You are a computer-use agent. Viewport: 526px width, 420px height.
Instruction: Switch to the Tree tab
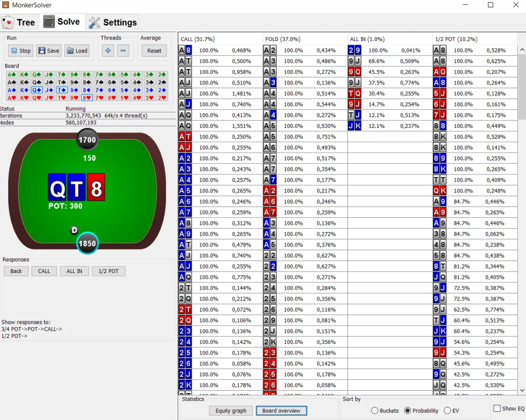point(19,23)
